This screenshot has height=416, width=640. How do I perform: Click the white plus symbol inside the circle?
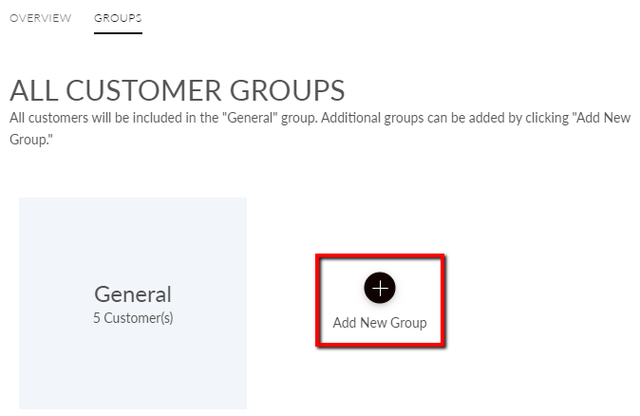[x=380, y=288]
